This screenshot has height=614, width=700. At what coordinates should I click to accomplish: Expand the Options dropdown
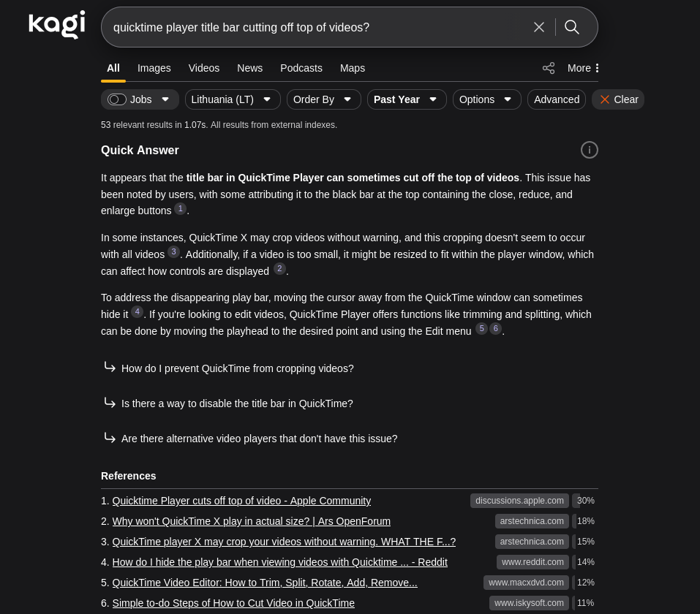coord(486,99)
